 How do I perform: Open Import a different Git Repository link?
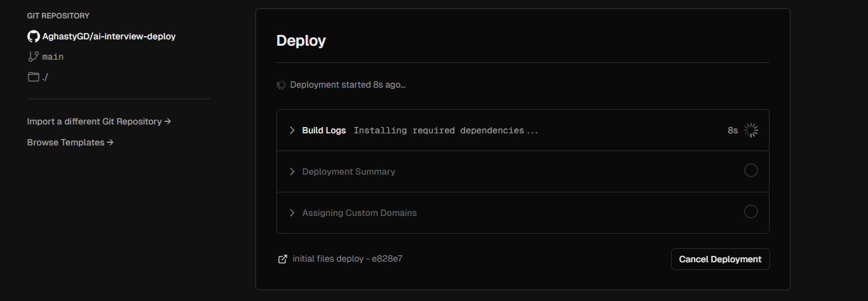click(x=99, y=121)
